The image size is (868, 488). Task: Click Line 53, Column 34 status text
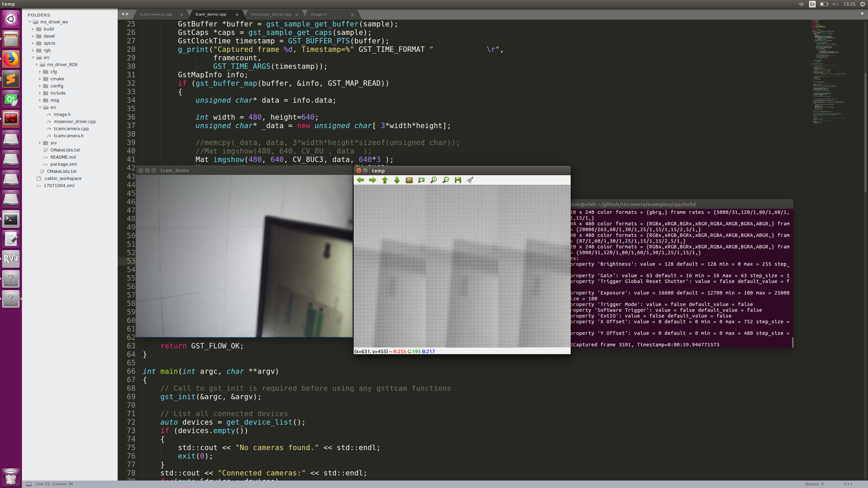tap(54, 484)
